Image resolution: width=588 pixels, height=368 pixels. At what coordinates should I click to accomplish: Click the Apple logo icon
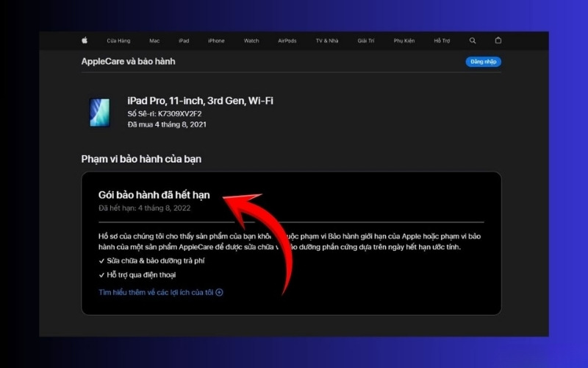85,40
